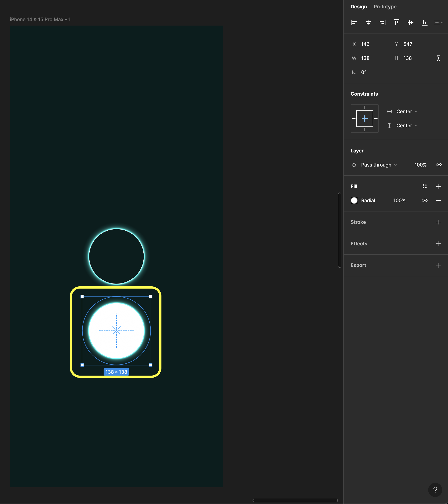Open fill styles four-dot icon

(x=424, y=186)
